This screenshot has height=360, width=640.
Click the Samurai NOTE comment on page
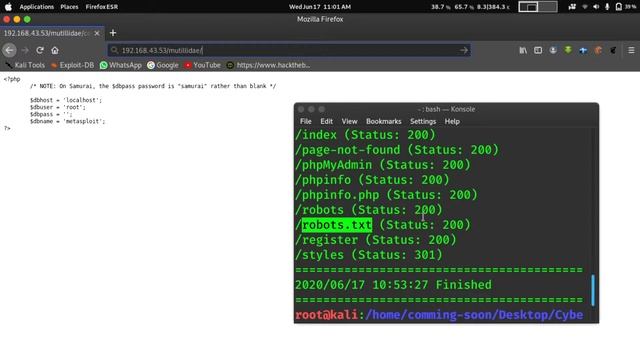pos(153,86)
